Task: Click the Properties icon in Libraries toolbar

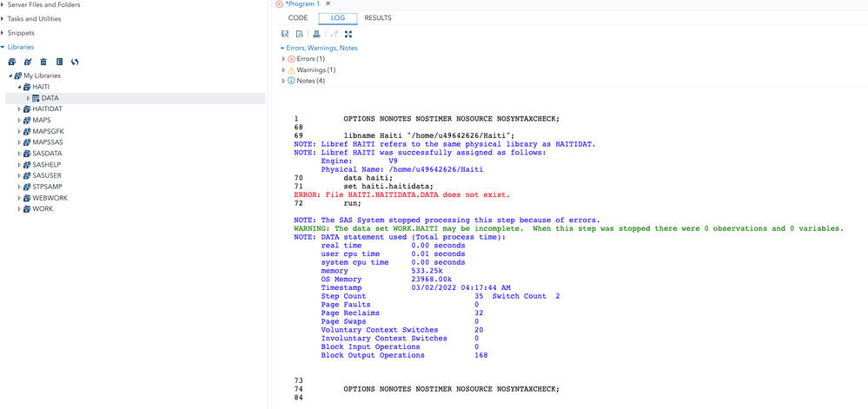Action: point(59,62)
